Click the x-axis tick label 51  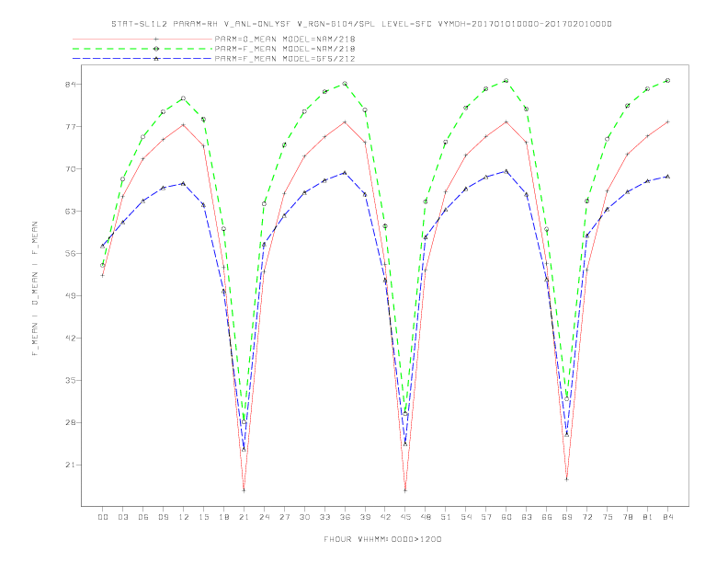(446, 517)
